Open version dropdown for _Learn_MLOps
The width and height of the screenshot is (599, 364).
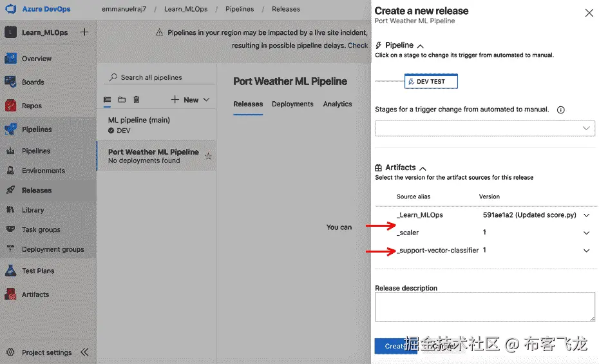point(586,215)
